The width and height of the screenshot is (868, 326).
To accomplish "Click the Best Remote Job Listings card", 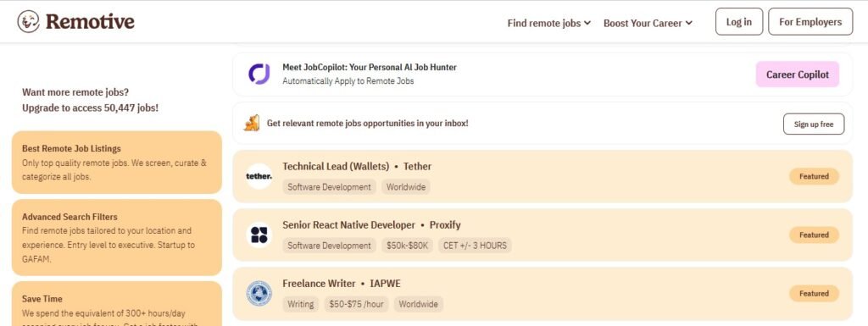I will tap(117, 163).
